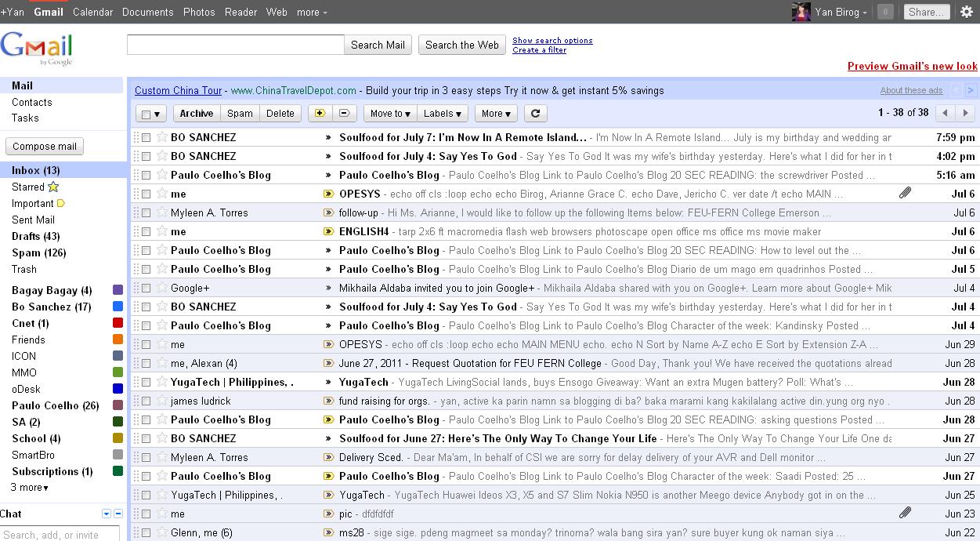Tick checkbox for fund raising for orgs. email
Viewport: 980px width, 541px height.
pyautogui.click(x=146, y=401)
